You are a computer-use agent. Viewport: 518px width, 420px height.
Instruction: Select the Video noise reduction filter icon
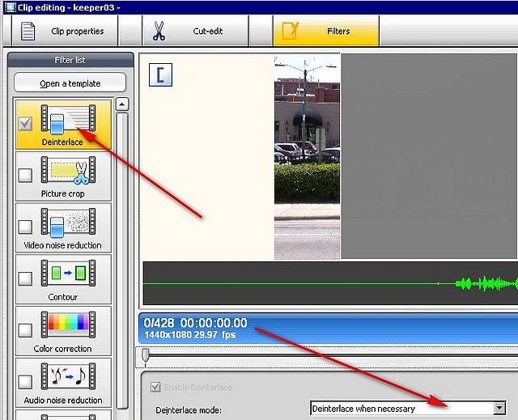(x=68, y=223)
